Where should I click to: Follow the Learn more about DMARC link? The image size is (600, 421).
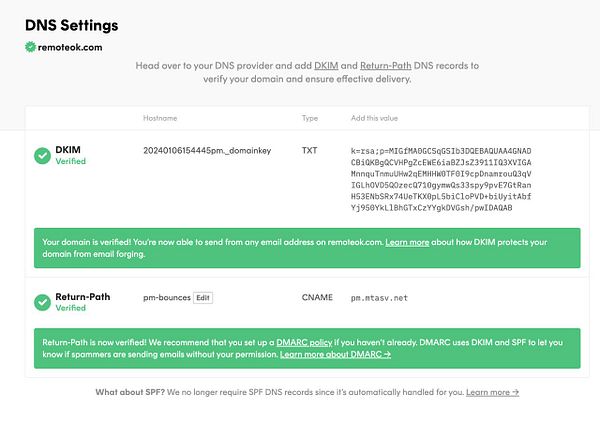coord(335,354)
